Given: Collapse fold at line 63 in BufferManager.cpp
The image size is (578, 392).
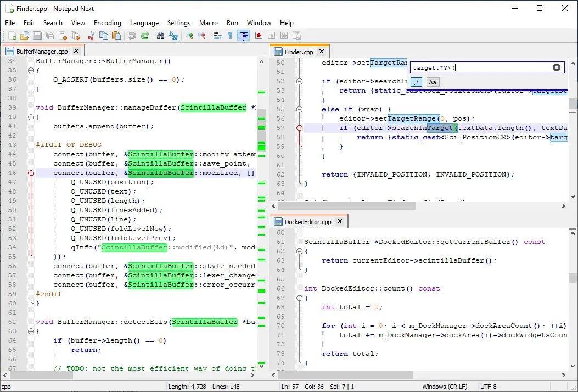Looking at the screenshot, I should point(31,331).
